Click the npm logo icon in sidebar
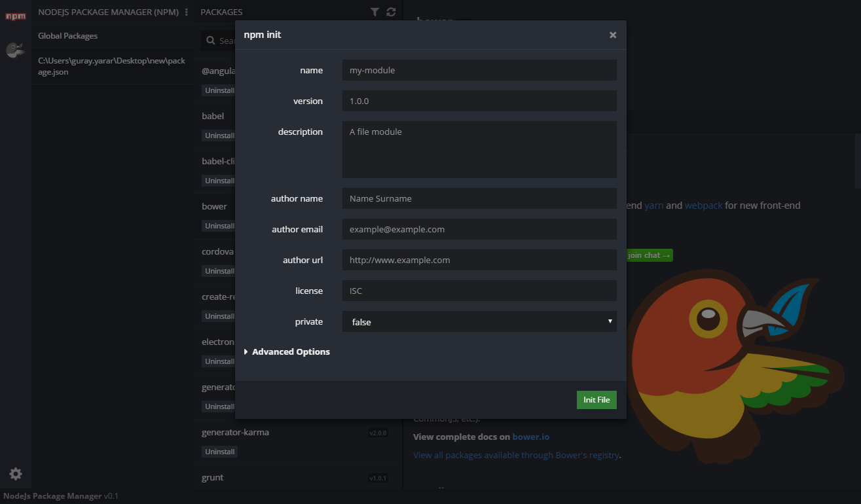 click(x=16, y=16)
